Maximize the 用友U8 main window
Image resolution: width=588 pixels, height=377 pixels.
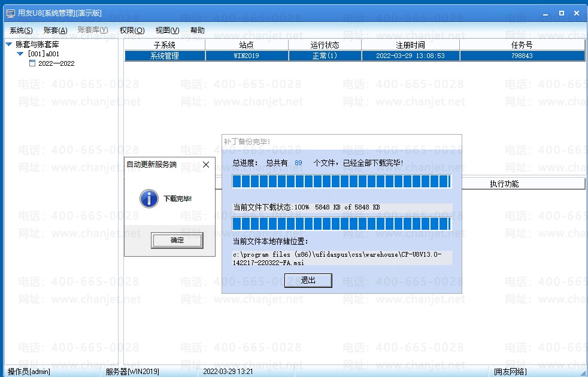pyautogui.click(x=562, y=13)
